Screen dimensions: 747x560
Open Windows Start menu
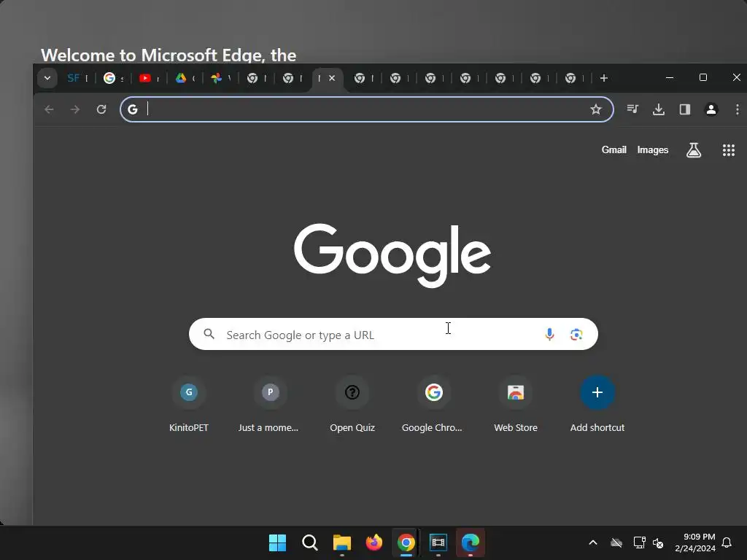278,542
